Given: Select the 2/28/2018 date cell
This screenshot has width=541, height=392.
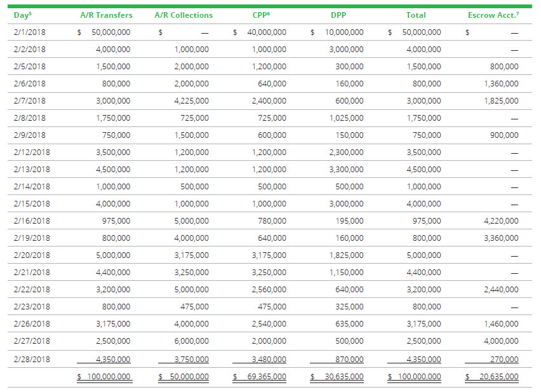Looking at the screenshot, I should (31, 358).
